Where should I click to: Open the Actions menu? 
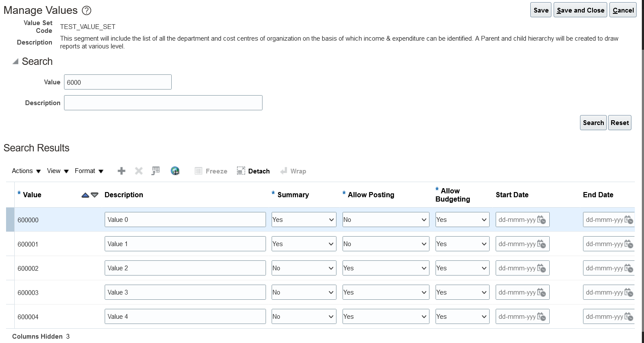(x=26, y=171)
